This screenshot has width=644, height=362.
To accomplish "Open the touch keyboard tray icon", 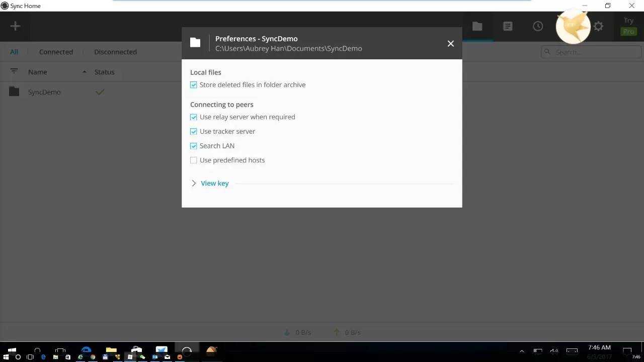I will (x=572, y=351).
